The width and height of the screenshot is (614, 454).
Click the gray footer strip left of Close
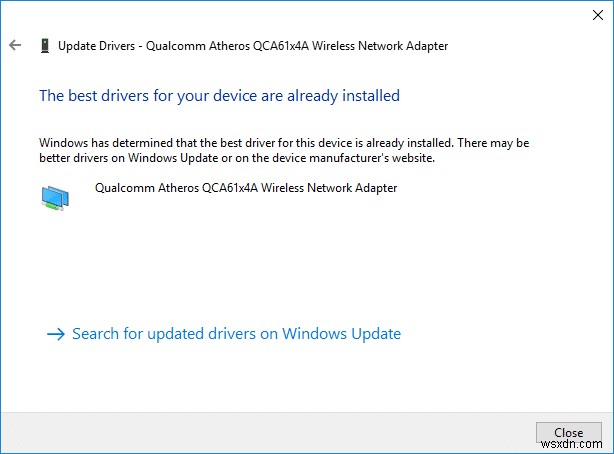click(x=260, y=432)
